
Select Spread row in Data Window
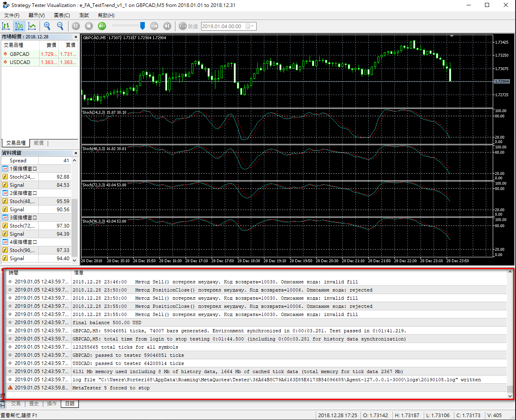[36, 160]
